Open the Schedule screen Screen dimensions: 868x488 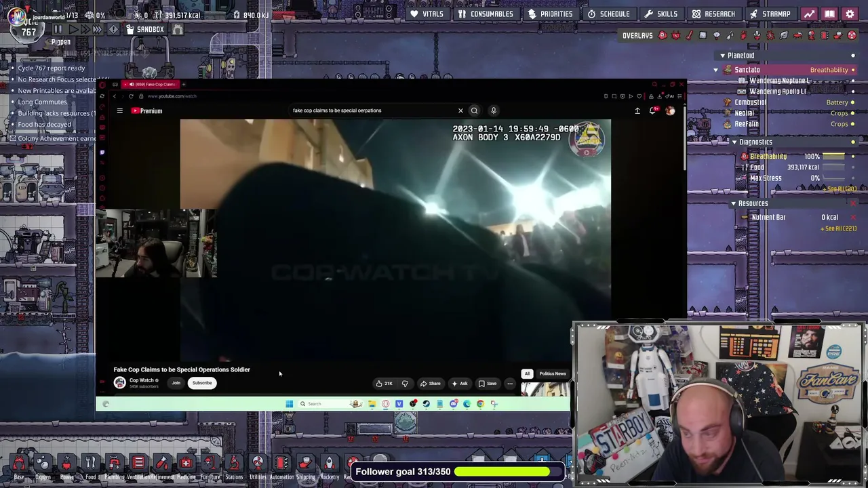pyautogui.click(x=609, y=14)
